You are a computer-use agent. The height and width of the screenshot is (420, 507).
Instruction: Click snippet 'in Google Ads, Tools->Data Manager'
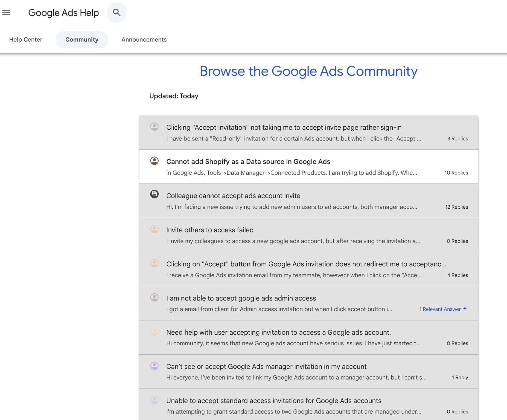point(292,173)
